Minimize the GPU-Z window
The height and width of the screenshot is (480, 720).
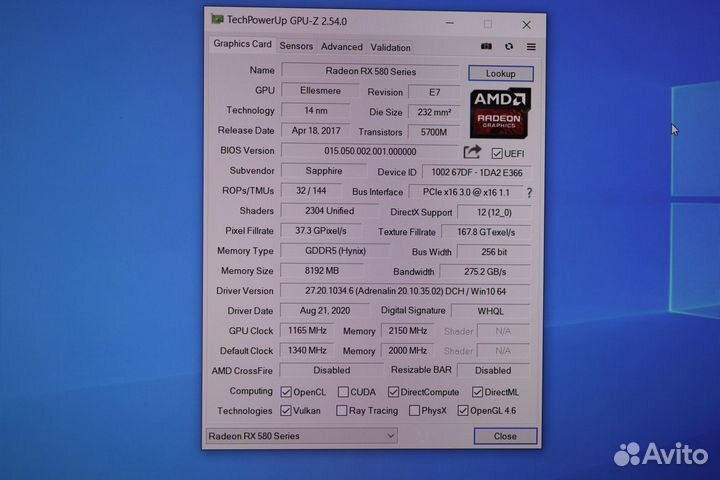click(450, 23)
